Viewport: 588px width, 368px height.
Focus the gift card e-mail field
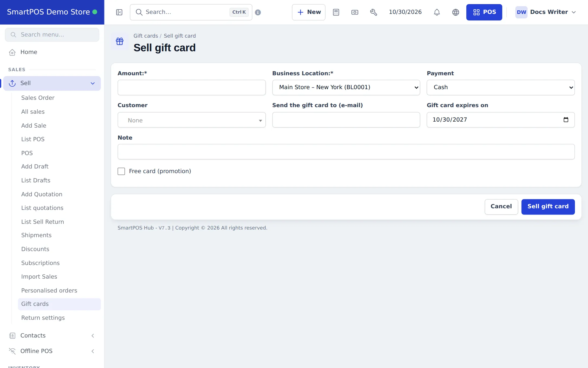[346, 120]
